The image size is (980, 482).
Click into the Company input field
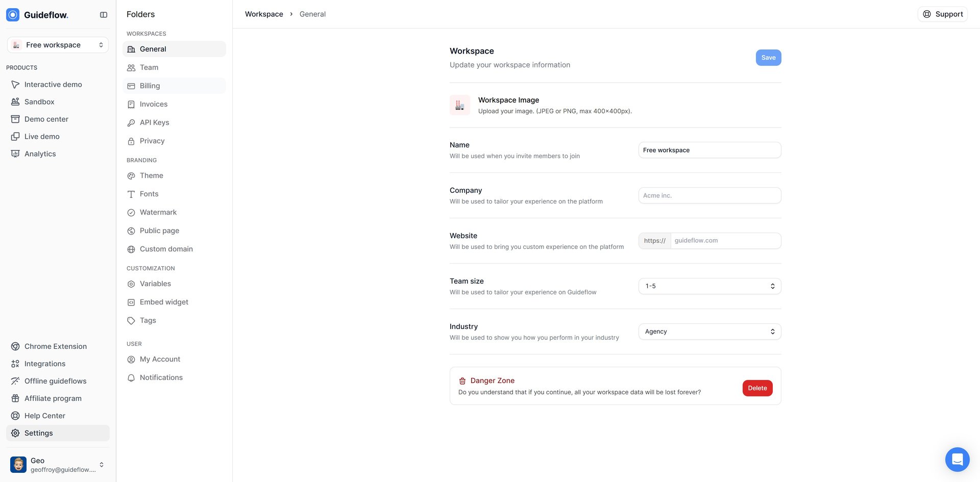coord(709,195)
